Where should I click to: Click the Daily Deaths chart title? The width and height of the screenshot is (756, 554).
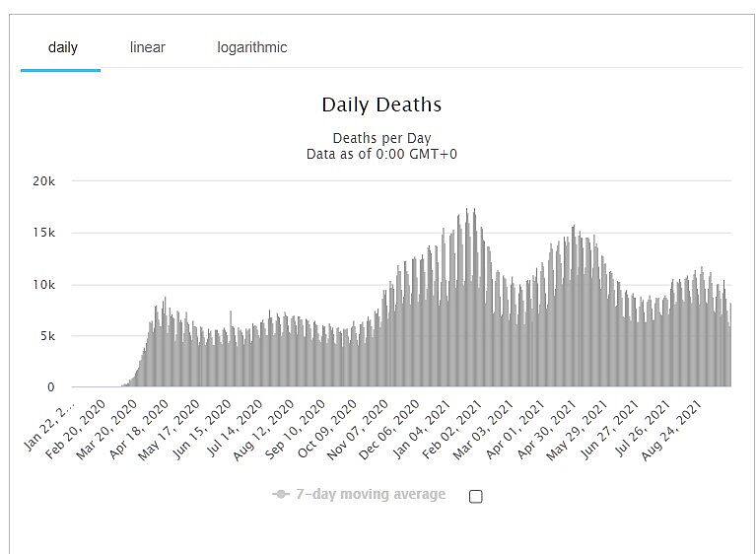click(381, 104)
